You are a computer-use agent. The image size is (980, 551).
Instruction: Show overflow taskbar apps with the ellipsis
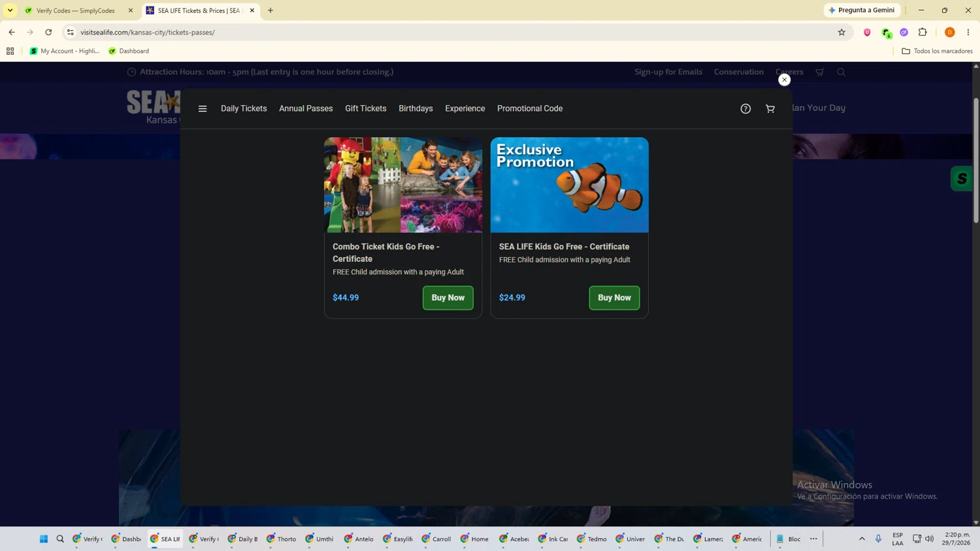pos(813,539)
